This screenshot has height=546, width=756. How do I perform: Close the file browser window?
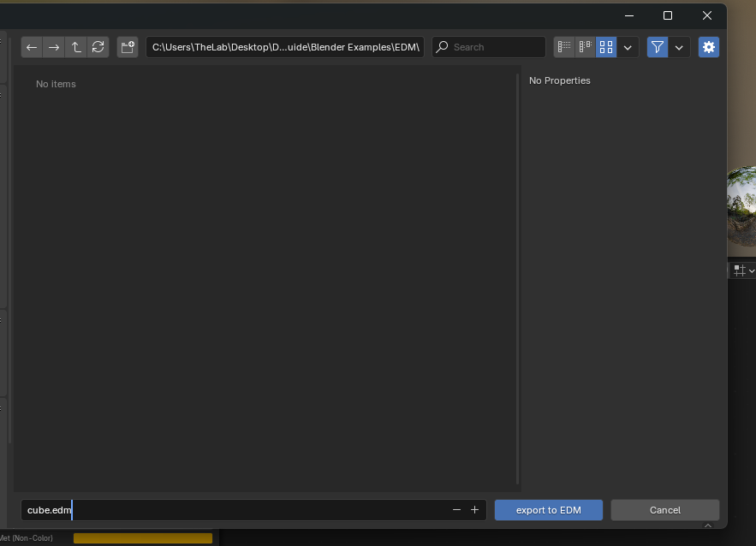pyautogui.click(x=707, y=16)
